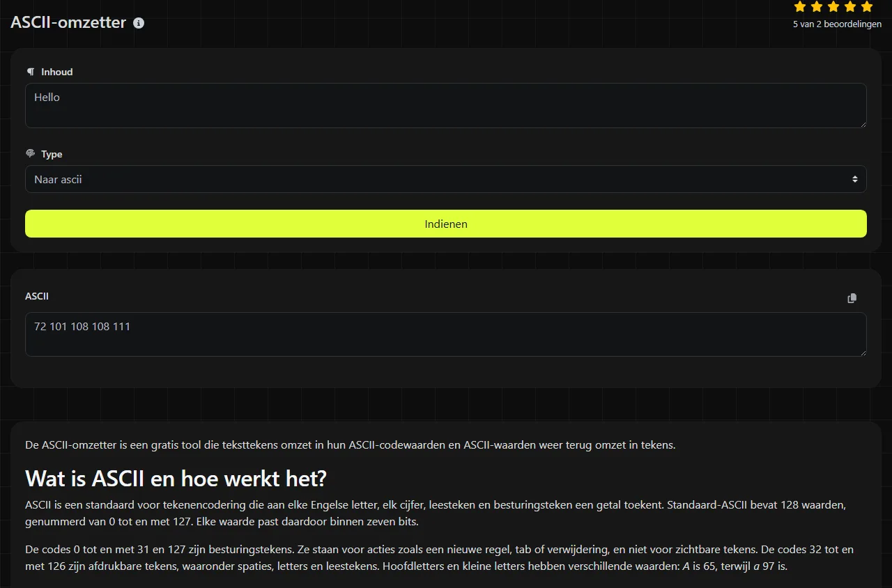Click the ASCII-omzetter page title
892x588 pixels.
[68, 22]
